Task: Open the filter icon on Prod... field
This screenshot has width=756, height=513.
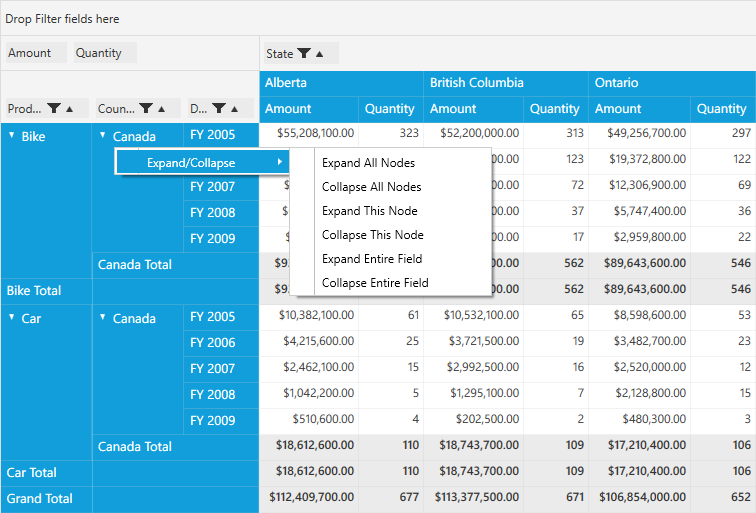Action: [54, 108]
